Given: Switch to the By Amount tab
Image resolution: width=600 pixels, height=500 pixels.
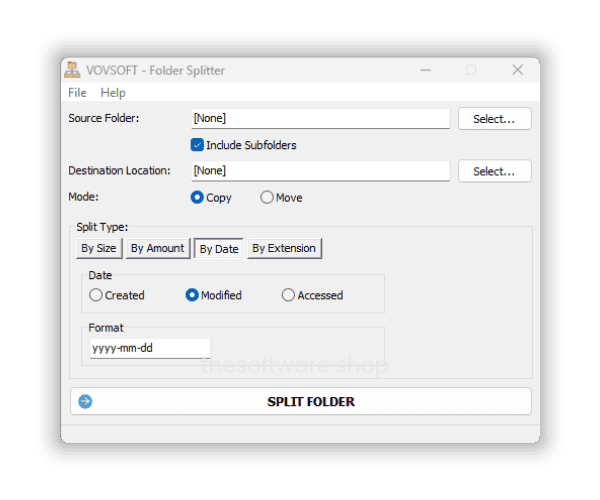Looking at the screenshot, I should pos(158,248).
